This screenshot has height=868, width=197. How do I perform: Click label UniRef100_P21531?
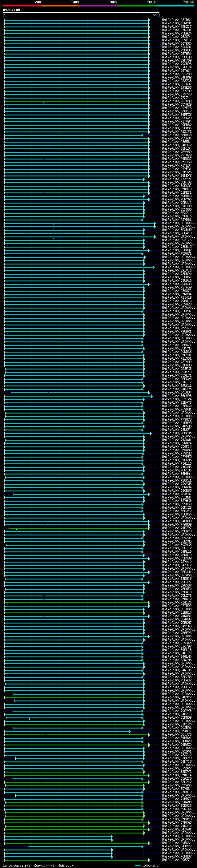(176, 358)
